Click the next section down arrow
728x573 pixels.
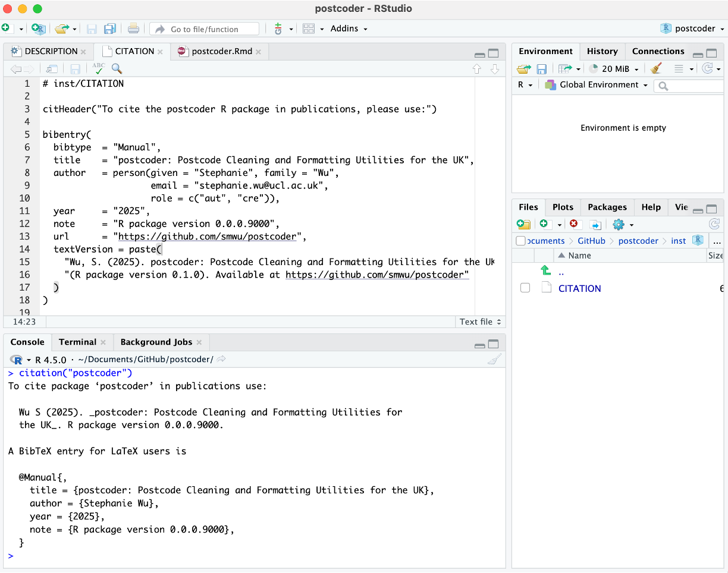pyautogui.click(x=494, y=69)
